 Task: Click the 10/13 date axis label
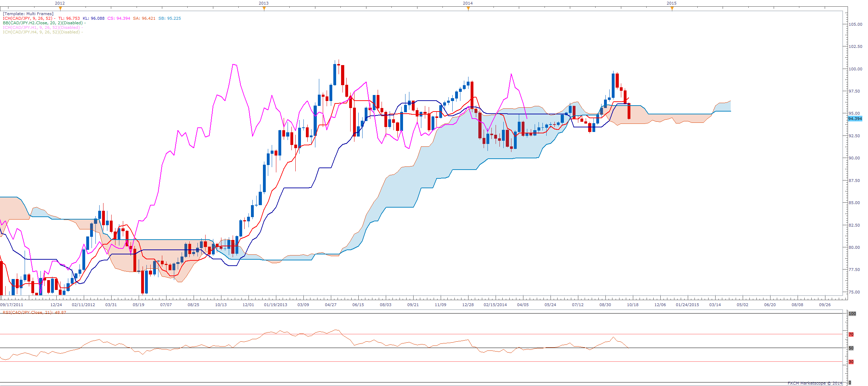[x=221, y=305]
